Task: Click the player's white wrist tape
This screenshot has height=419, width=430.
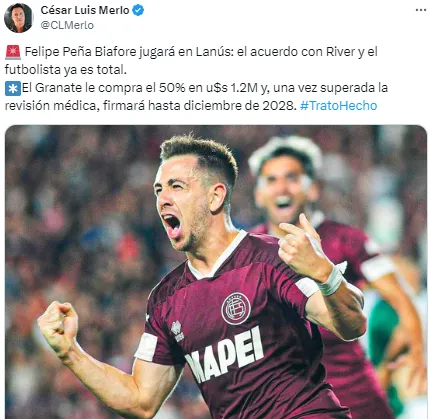Action: (x=330, y=281)
